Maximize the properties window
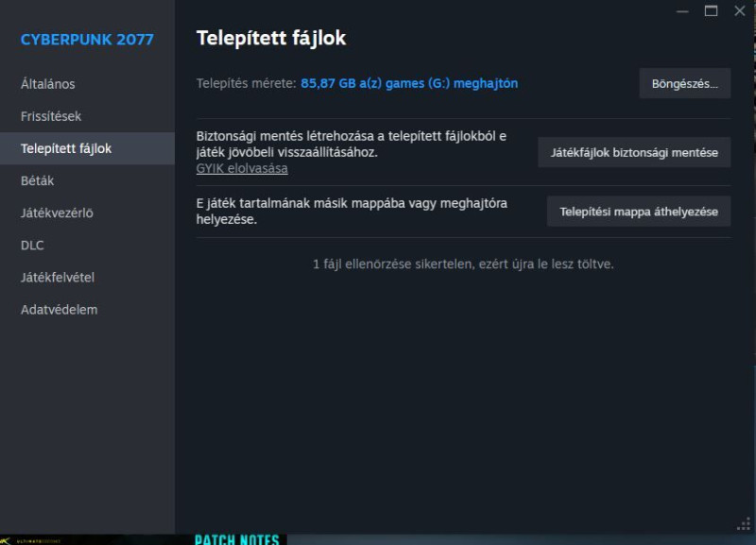 click(x=712, y=10)
